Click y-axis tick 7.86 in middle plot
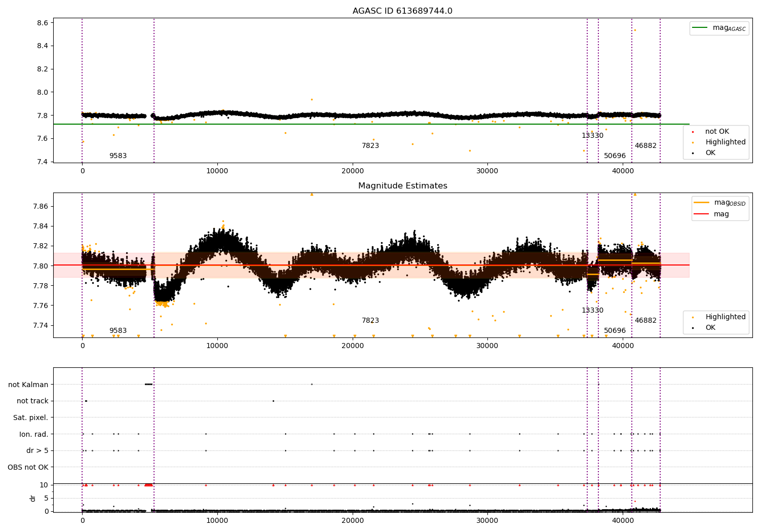This screenshot has width=760, height=532. pyautogui.click(x=41, y=206)
